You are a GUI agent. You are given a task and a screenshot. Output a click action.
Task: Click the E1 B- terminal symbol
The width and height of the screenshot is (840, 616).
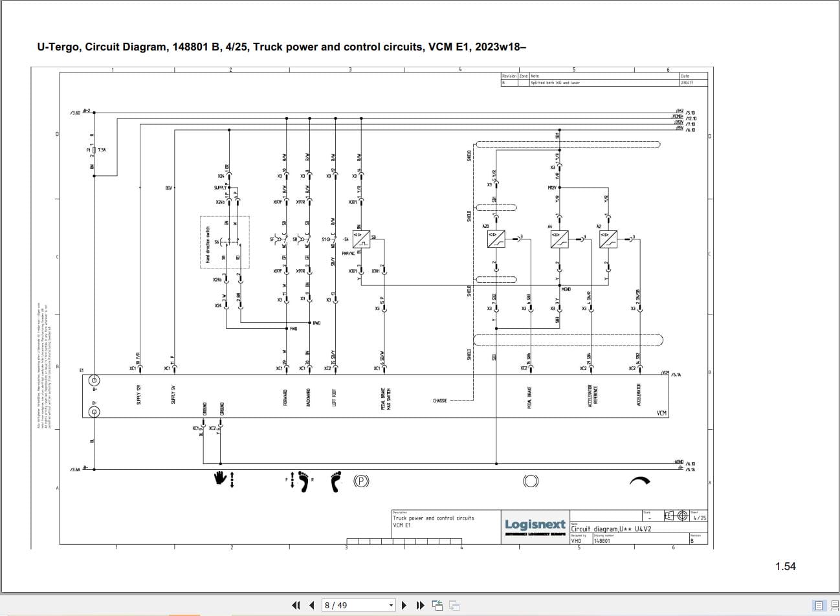[94, 411]
